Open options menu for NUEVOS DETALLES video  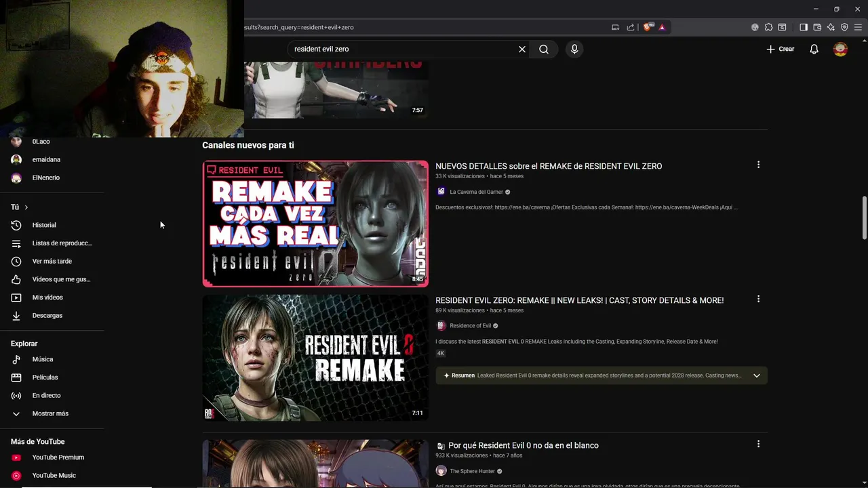[x=758, y=165]
